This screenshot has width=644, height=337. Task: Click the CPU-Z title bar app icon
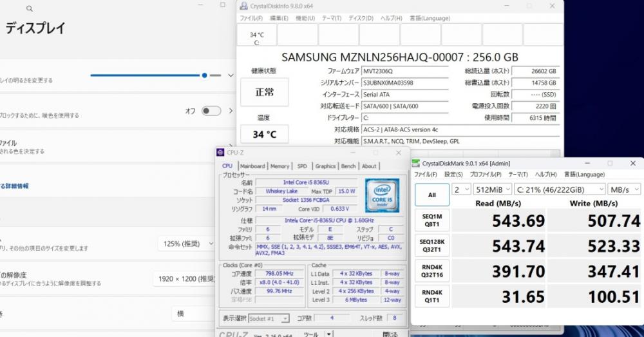[x=221, y=153]
